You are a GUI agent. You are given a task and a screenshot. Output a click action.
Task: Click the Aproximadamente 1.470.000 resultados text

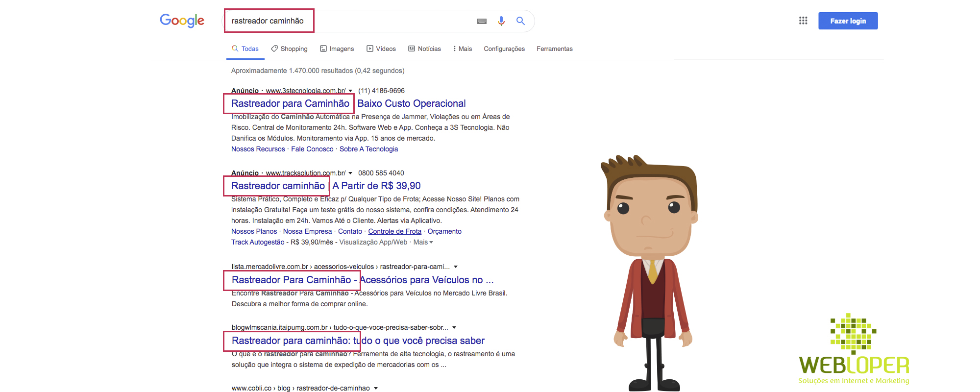pos(318,71)
